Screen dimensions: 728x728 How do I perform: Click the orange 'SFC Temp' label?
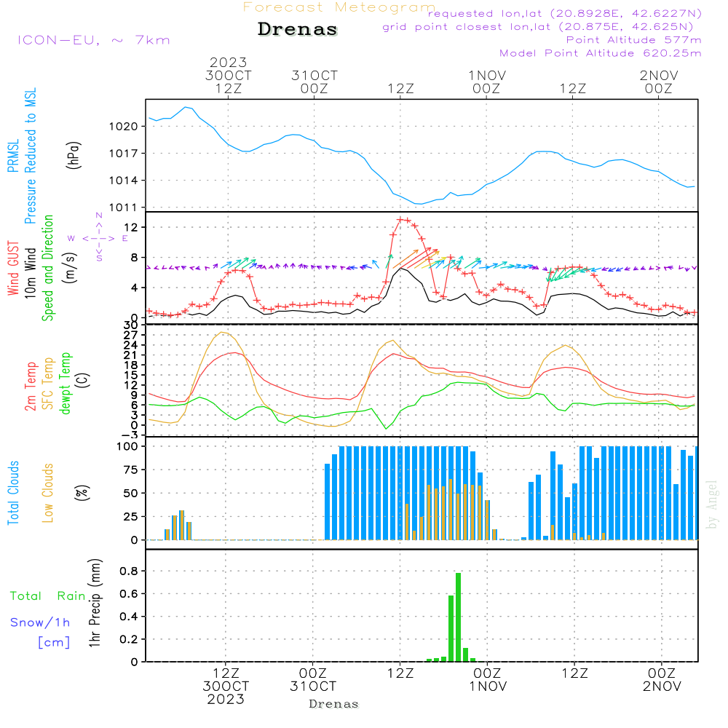tap(48, 384)
